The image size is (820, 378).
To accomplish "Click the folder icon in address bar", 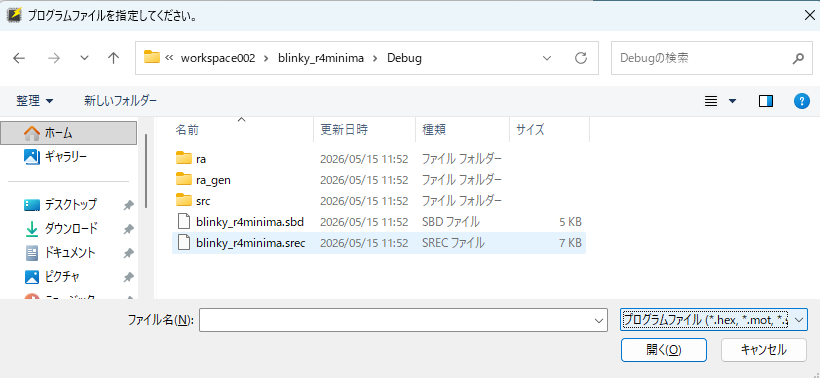I will (152, 57).
